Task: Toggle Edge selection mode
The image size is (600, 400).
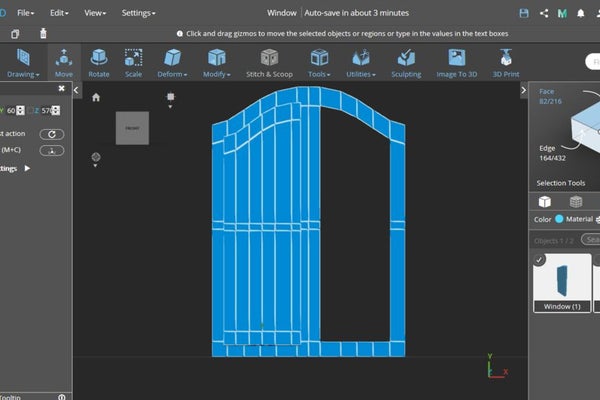Action: click(547, 152)
